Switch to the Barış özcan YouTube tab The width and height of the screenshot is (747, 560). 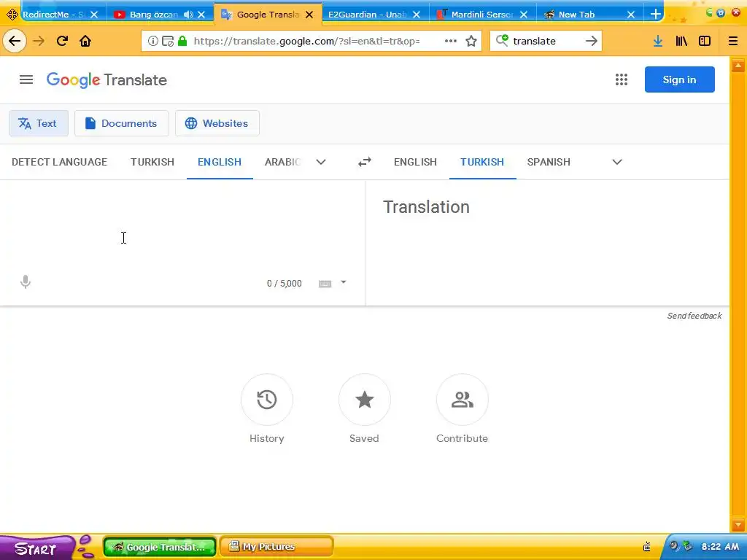pyautogui.click(x=154, y=15)
